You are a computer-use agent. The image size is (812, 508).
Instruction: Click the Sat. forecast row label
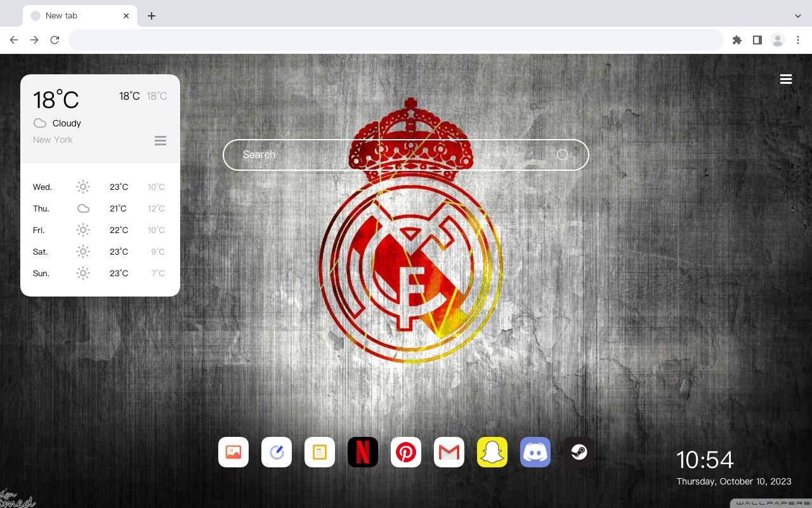click(40, 251)
